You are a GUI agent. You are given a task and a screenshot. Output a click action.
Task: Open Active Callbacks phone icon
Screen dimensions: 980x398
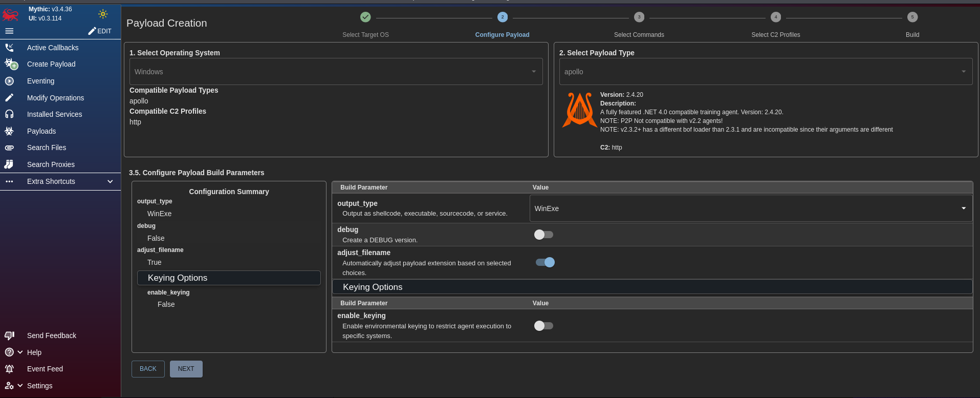coord(9,48)
